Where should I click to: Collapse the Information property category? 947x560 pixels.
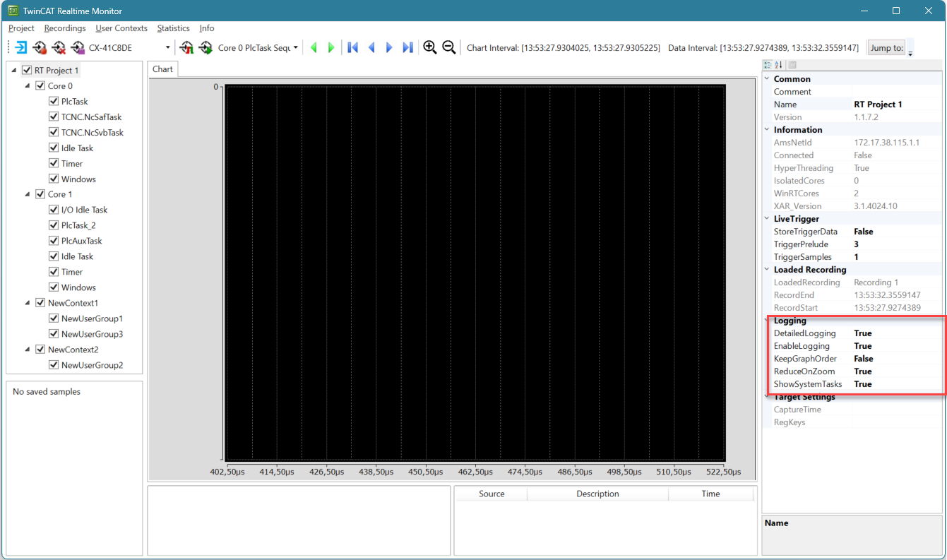click(x=768, y=130)
